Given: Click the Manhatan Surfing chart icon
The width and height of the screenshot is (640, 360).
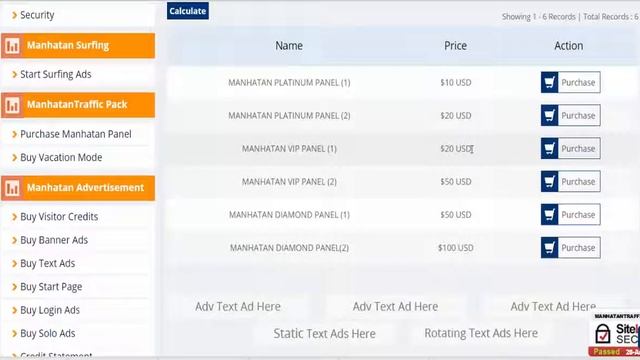Looking at the screenshot, I should pyautogui.click(x=12, y=46).
